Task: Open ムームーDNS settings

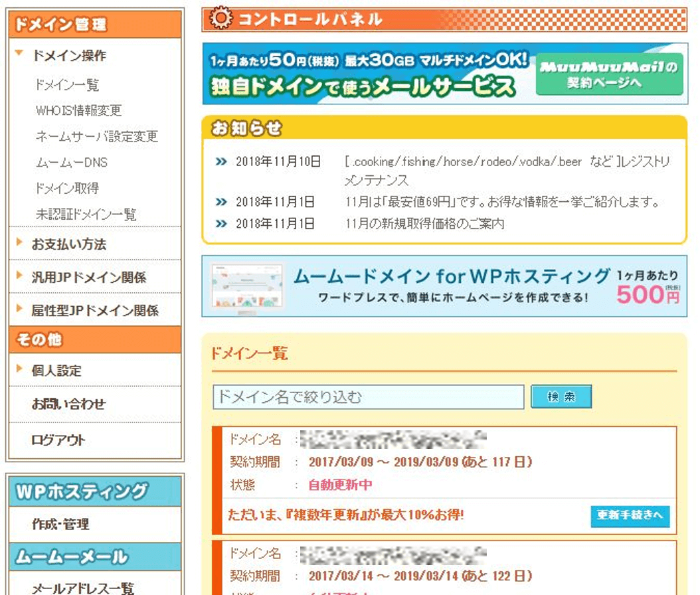Action: tap(71, 163)
